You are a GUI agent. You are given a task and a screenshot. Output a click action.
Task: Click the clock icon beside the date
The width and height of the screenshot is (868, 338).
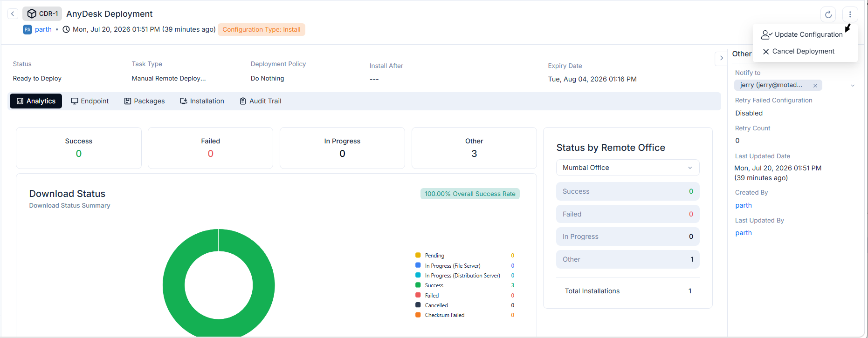click(x=66, y=29)
